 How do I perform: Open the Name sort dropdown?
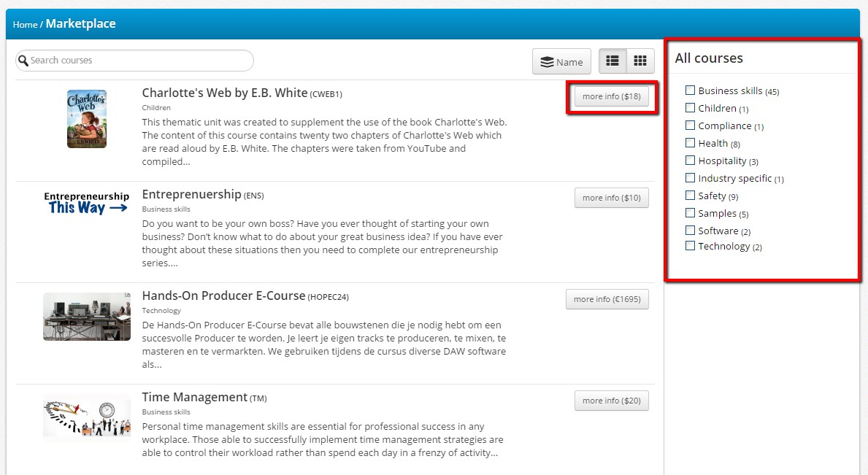coord(561,62)
